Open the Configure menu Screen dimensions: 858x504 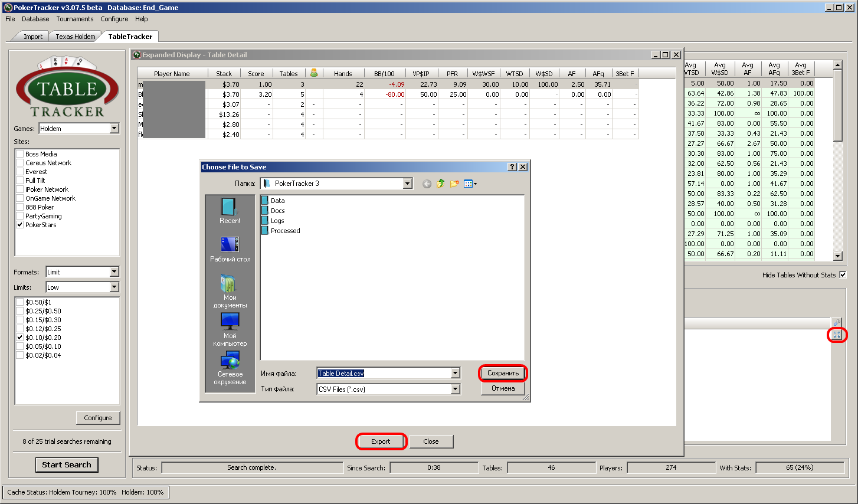[x=114, y=19]
